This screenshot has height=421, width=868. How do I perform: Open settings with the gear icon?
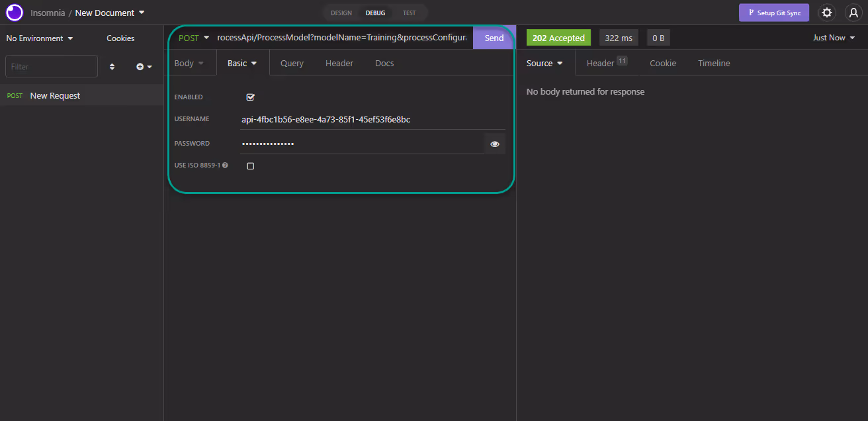(826, 13)
